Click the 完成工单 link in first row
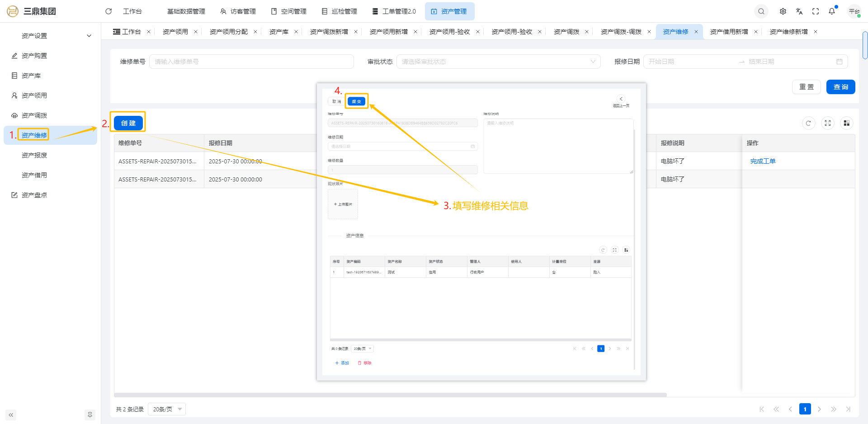The image size is (868, 424). 763,161
